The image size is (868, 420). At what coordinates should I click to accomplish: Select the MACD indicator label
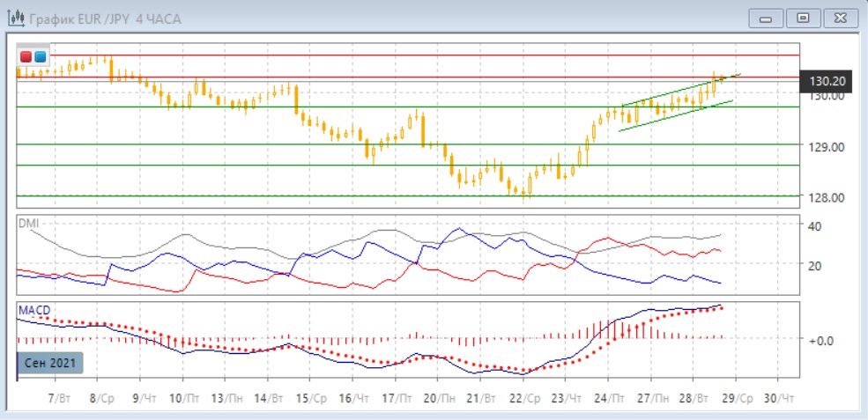(33, 309)
